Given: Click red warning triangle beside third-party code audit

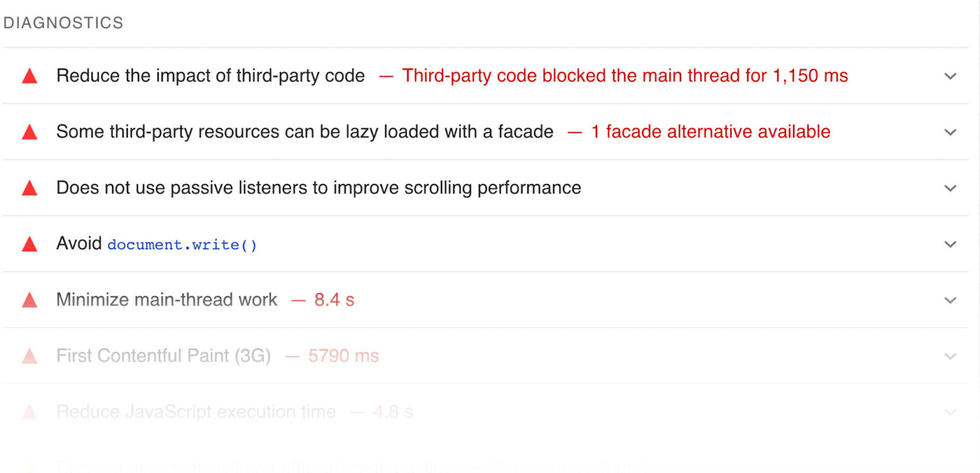Looking at the screenshot, I should (x=29, y=77).
